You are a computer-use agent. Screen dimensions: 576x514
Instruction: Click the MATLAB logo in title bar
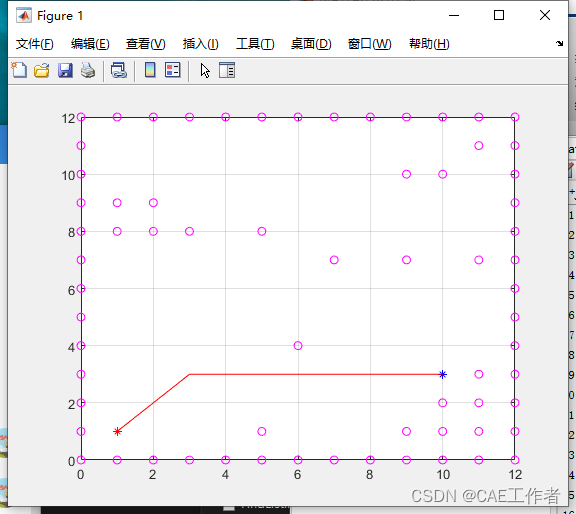click(24, 15)
